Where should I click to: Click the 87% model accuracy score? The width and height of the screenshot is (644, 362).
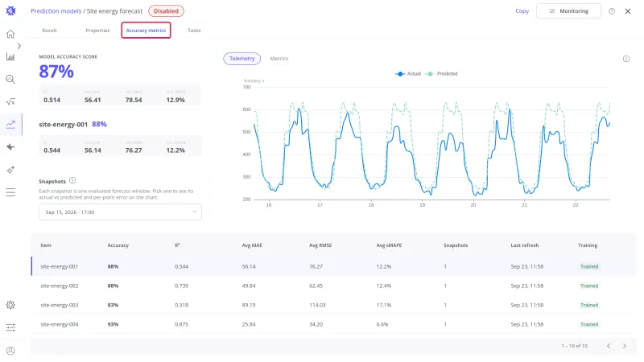[x=56, y=72]
